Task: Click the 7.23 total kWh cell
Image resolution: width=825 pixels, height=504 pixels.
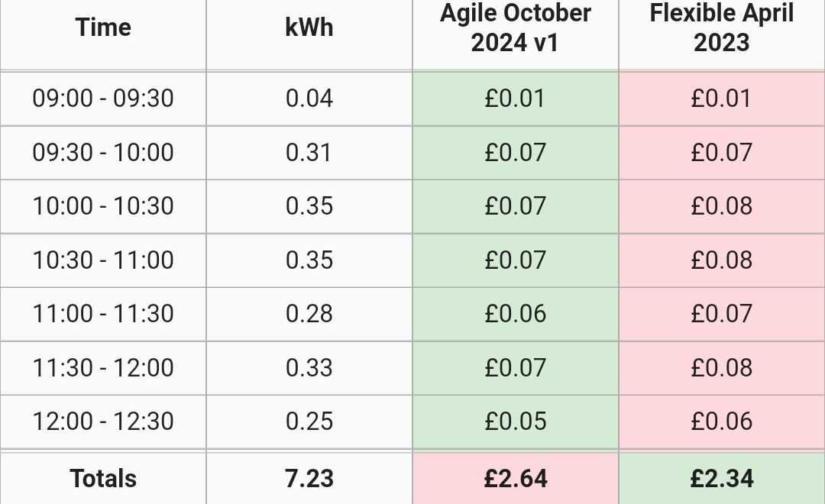Action: click(309, 478)
